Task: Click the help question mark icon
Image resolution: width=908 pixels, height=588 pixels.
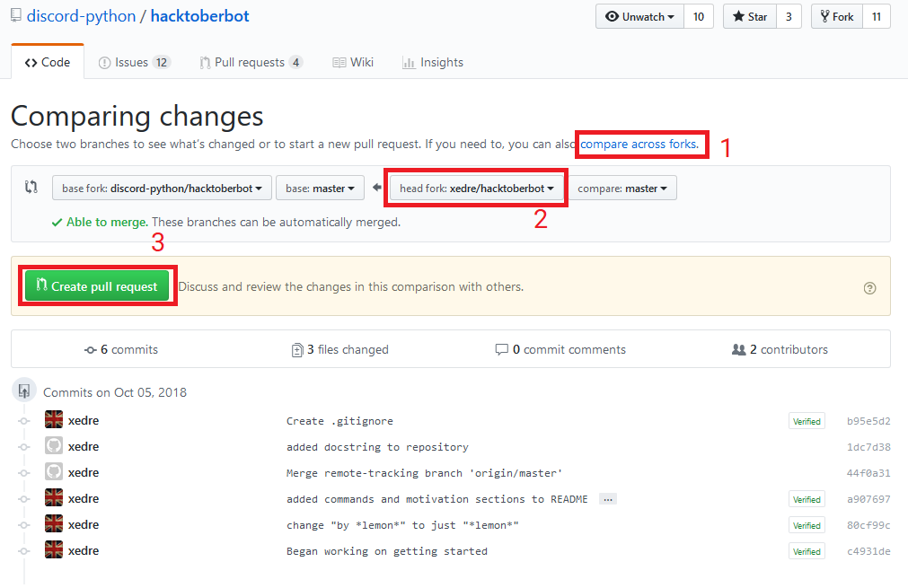Action: 869,287
